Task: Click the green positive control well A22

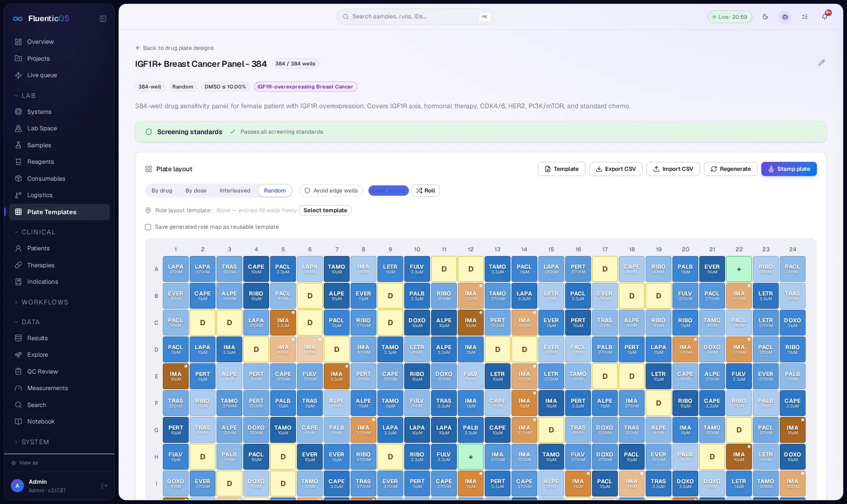Action: coord(739,269)
